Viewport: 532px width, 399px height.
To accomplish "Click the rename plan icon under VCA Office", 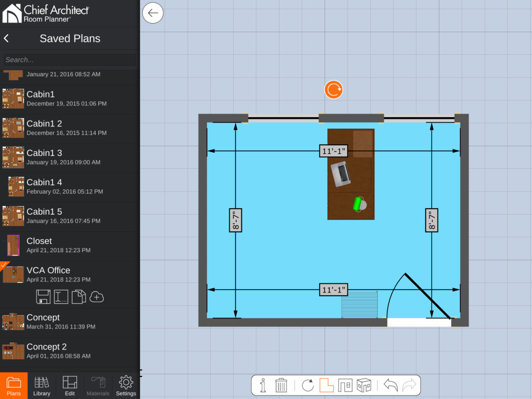I will click(61, 297).
